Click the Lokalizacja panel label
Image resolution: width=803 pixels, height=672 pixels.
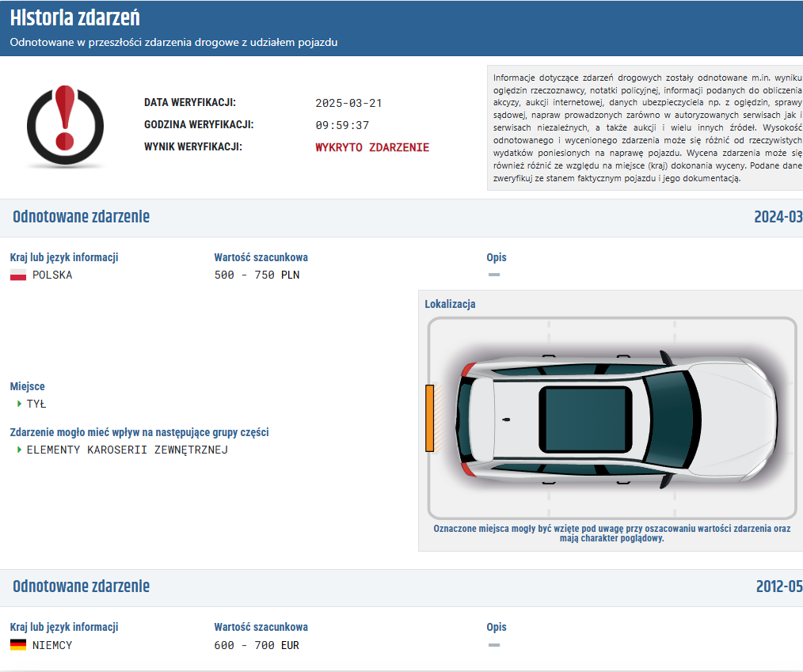[450, 304]
